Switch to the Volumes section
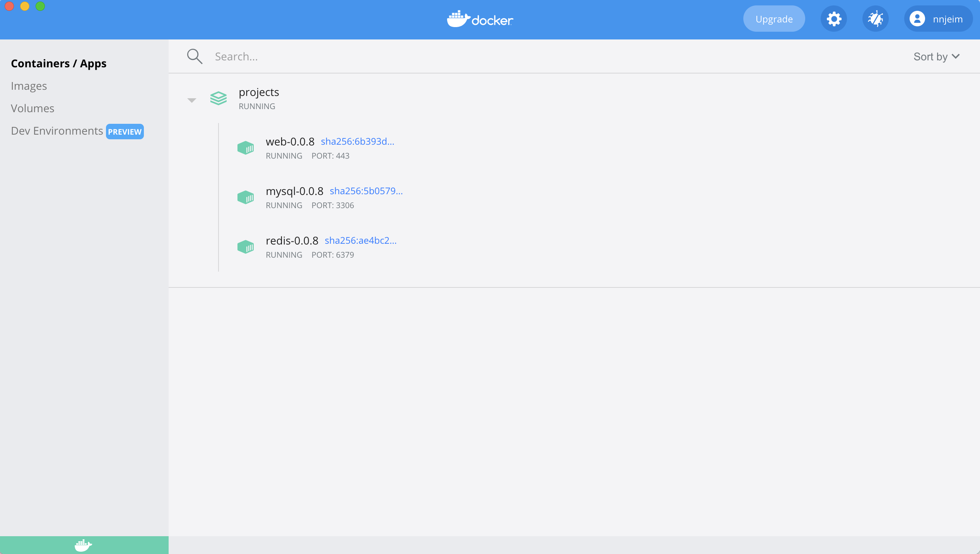980x554 pixels. (32, 108)
